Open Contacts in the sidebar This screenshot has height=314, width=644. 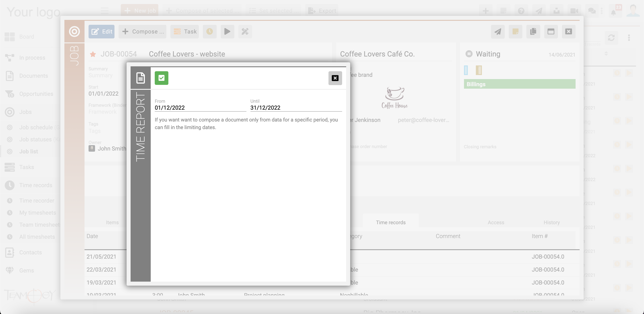[30, 253]
